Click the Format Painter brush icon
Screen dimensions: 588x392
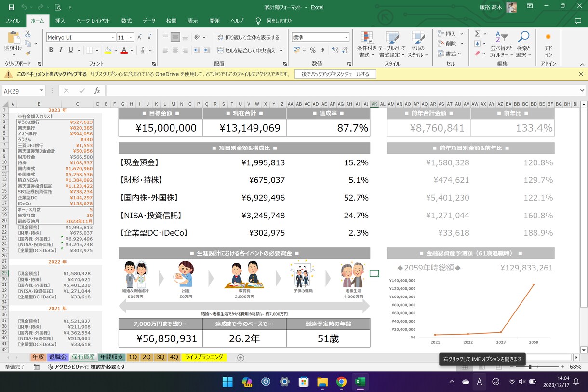pyautogui.click(x=28, y=54)
